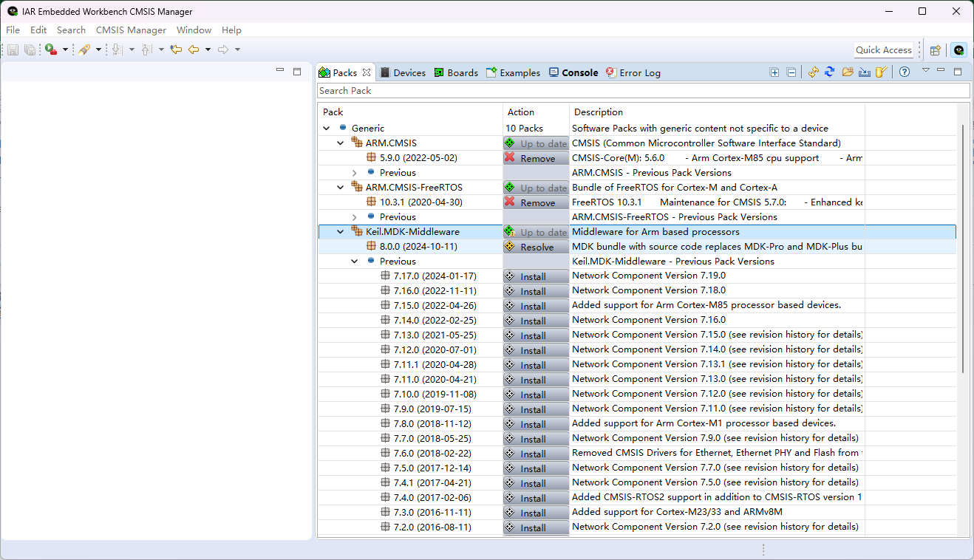Click the Packs list vertical scrollbar
Screen dimensions: 974x560
[963, 249]
